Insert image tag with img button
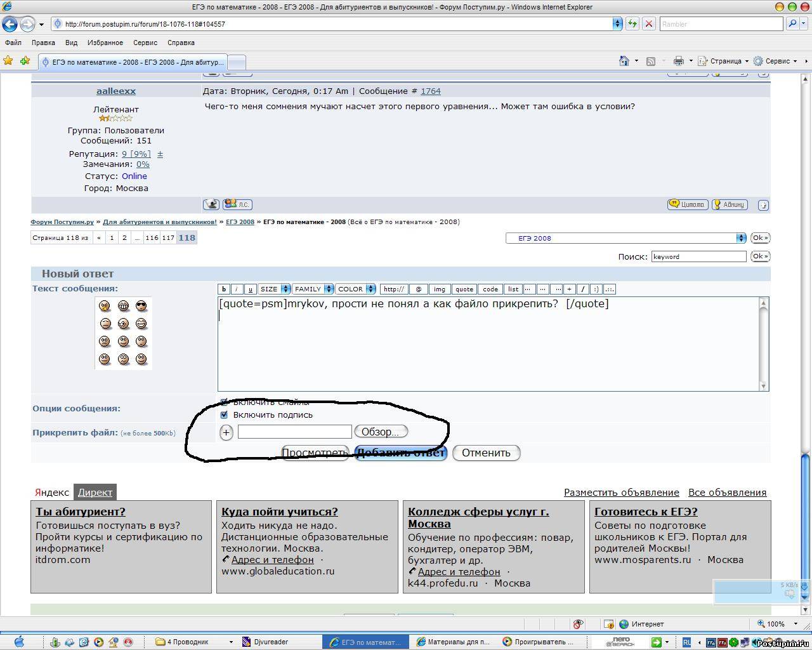The height and width of the screenshot is (650, 812). tap(439, 289)
